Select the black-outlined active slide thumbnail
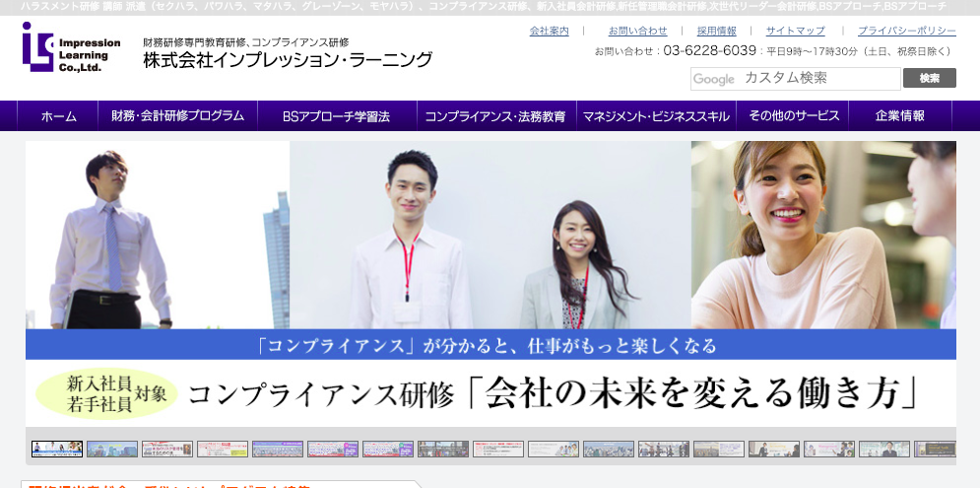The width and height of the screenshot is (980, 488). click(x=57, y=449)
